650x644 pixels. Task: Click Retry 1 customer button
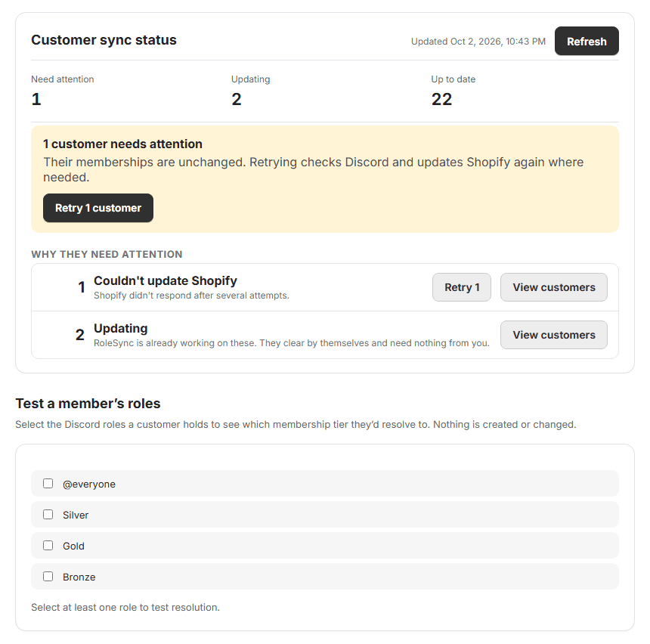click(x=97, y=208)
